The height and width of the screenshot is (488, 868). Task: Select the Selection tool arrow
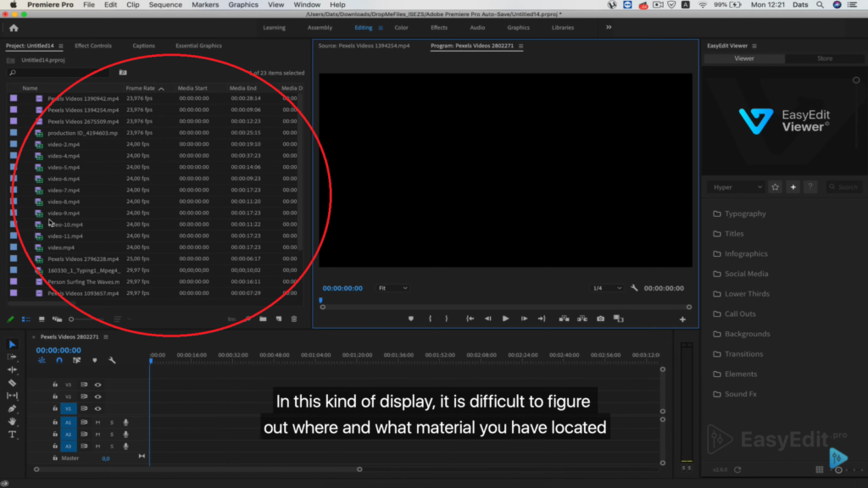[x=12, y=344]
